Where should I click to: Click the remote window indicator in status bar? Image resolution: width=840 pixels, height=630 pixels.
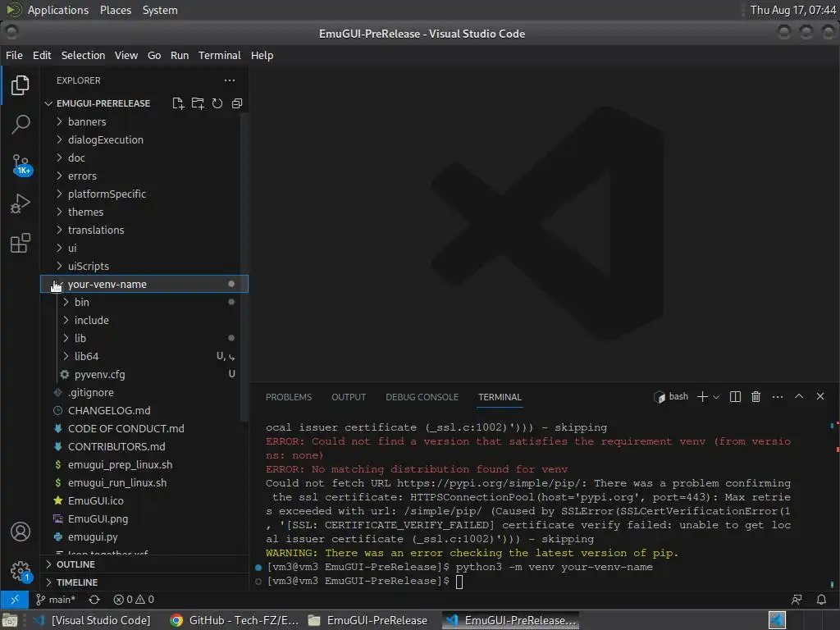(x=15, y=599)
